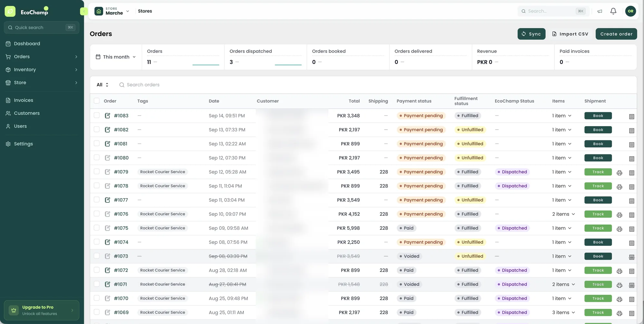Print label for order #1069
The width and height of the screenshot is (644, 324).
(619, 313)
